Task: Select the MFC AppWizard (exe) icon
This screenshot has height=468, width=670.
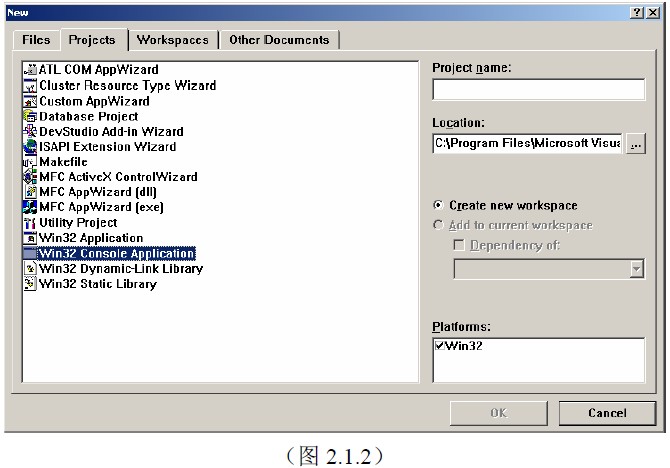Action: click(x=30, y=207)
